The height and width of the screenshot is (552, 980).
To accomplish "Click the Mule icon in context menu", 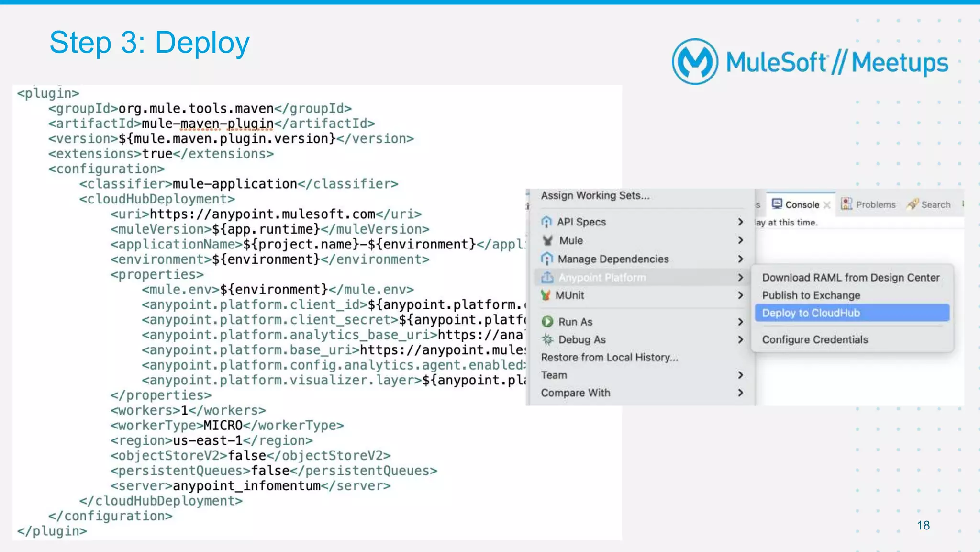I will [547, 240].
